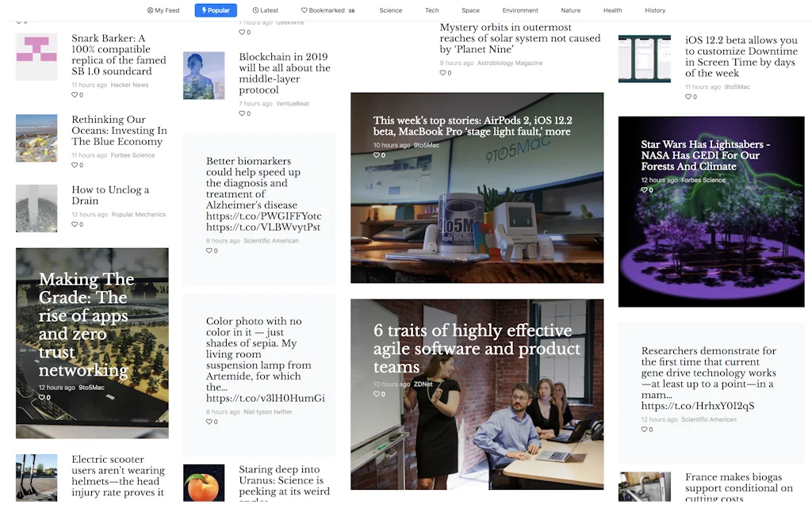Click Scientific American source under Better biomarkers

(271, 241)
